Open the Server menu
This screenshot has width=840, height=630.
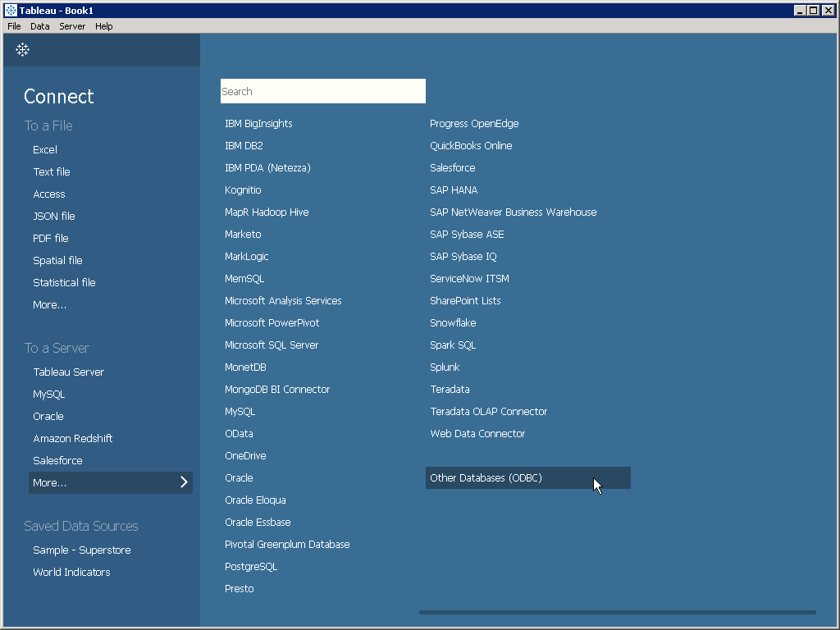[x=72, y=26]
